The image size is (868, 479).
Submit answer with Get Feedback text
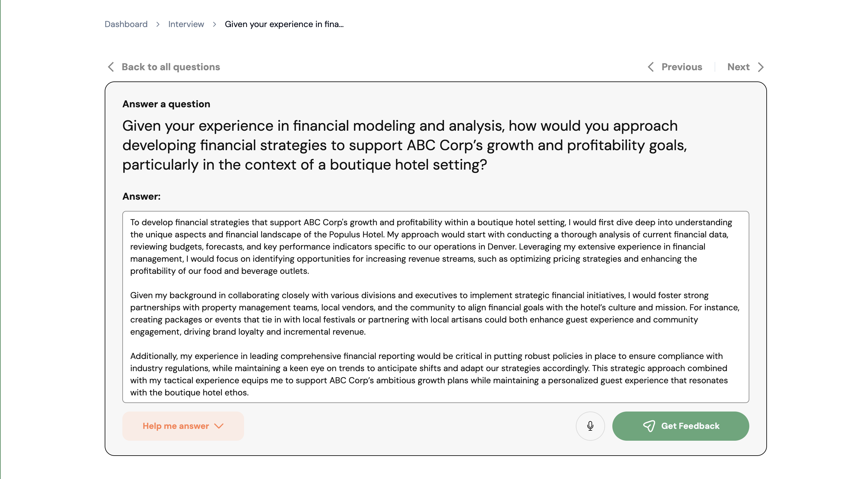690,426
